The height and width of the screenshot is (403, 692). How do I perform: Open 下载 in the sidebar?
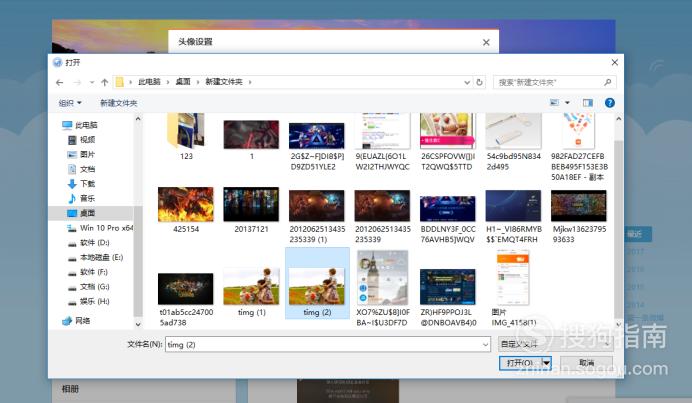(82, 183)
